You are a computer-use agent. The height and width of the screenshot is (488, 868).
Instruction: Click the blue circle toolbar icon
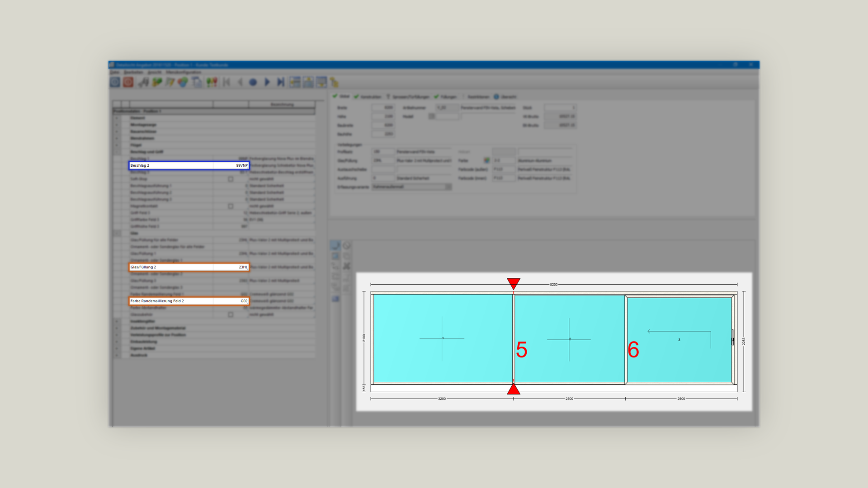[x=253, y=82]
